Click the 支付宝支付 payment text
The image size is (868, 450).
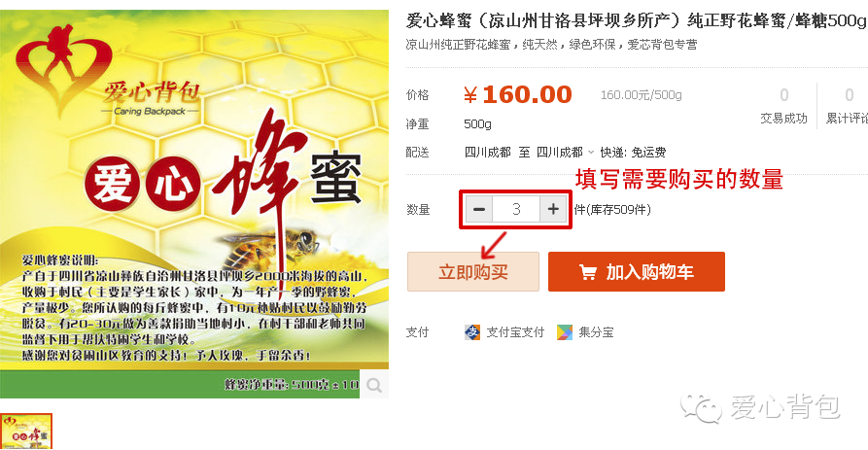coord(515,332)
